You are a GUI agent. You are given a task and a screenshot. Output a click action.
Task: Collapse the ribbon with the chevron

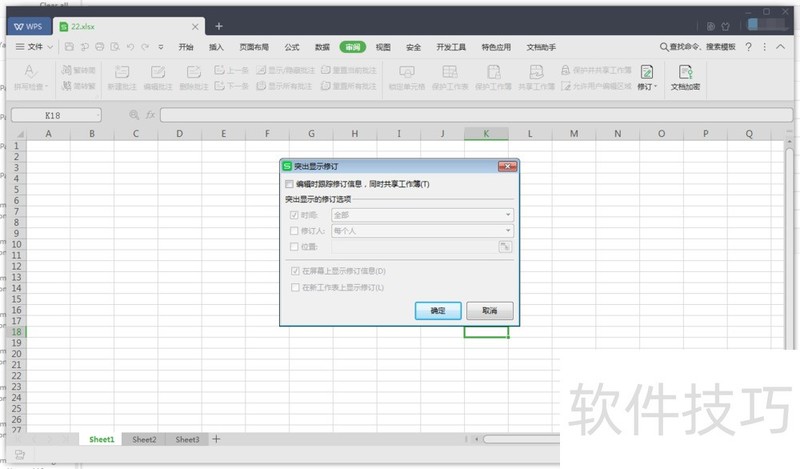pos(781,47)
